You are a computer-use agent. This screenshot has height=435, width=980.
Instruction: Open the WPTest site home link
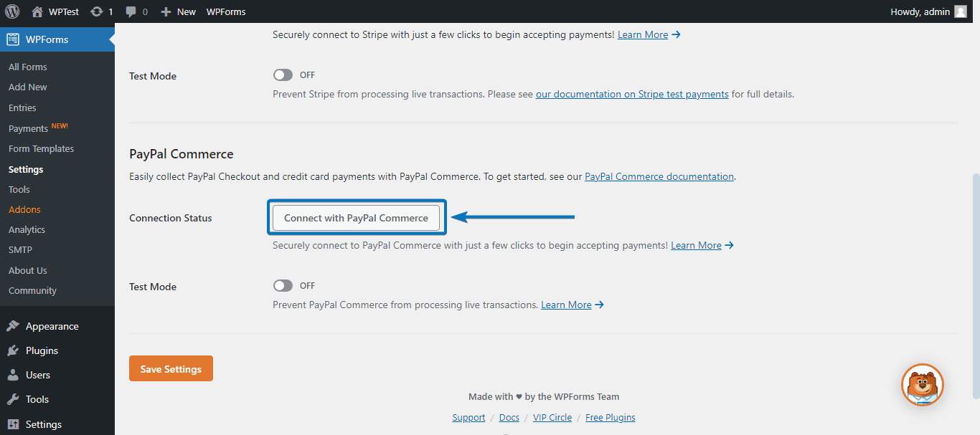(55, 11)
